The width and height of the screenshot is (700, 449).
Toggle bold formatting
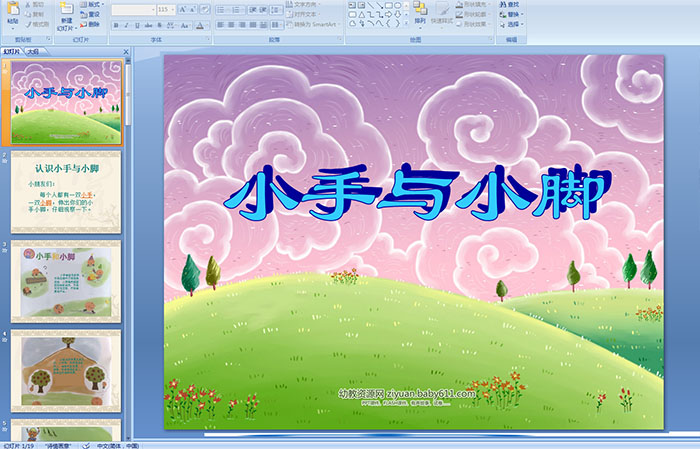[116, 25]
